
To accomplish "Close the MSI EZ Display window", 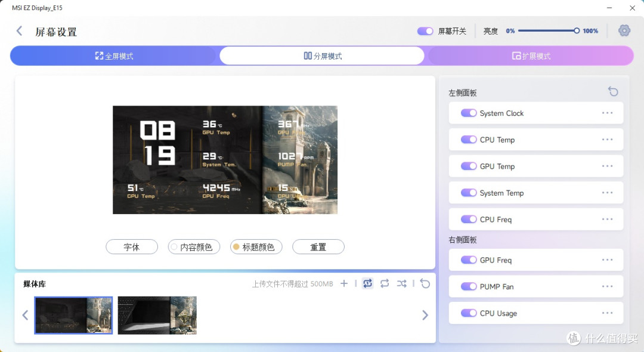I will (633, 8).
